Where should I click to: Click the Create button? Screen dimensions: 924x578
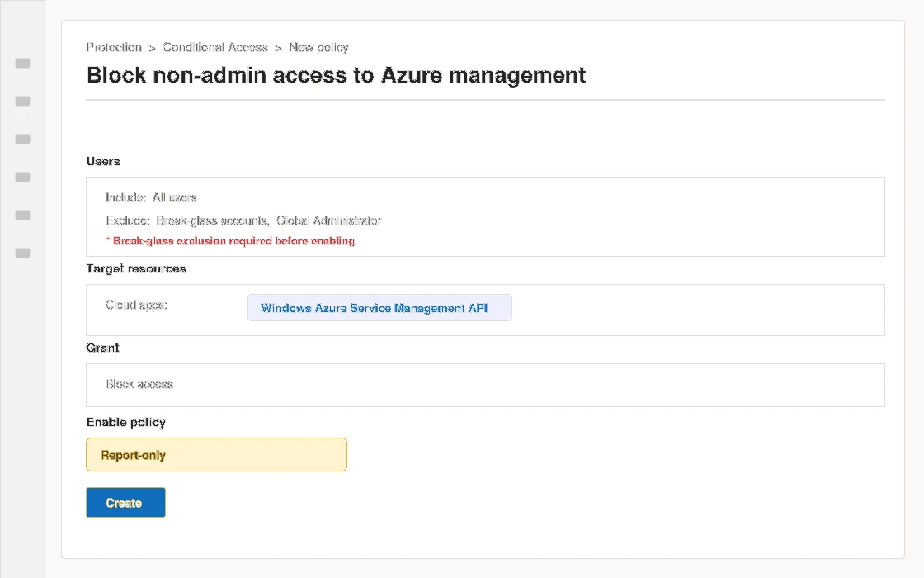(x=125, y=503)
